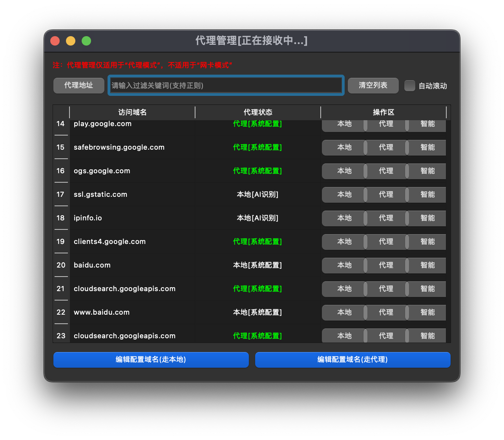Click the 清空列表 button
The width and height of the screenshot is (504, 440).
coord(373,85)
